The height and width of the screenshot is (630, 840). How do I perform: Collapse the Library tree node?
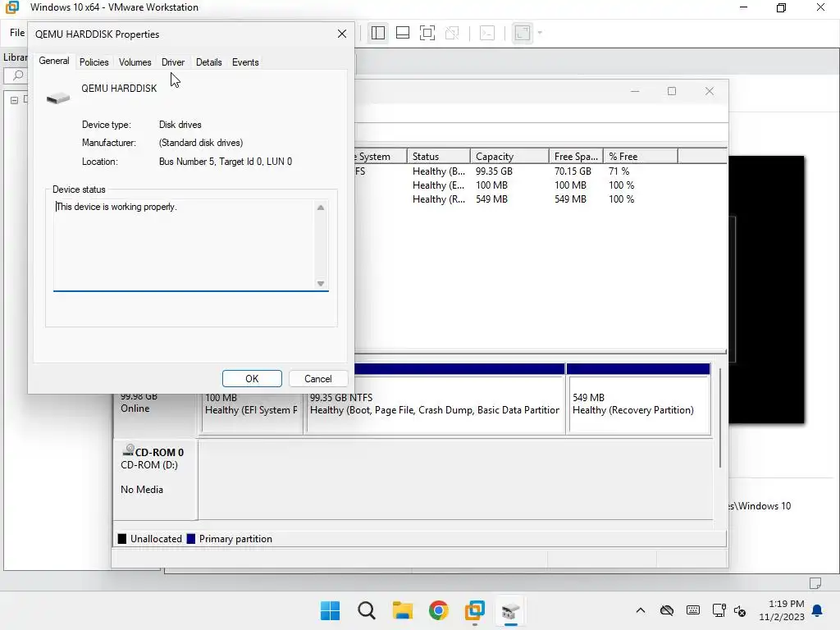[x=15, y=100]
